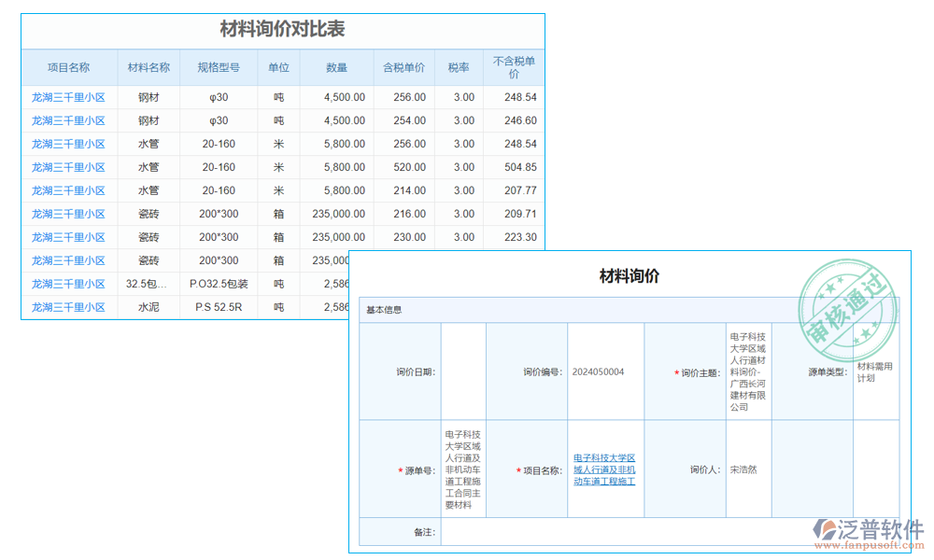This screenshot has height=560, width=934.
Task: Click the 单位 column header
Action: 277,67
